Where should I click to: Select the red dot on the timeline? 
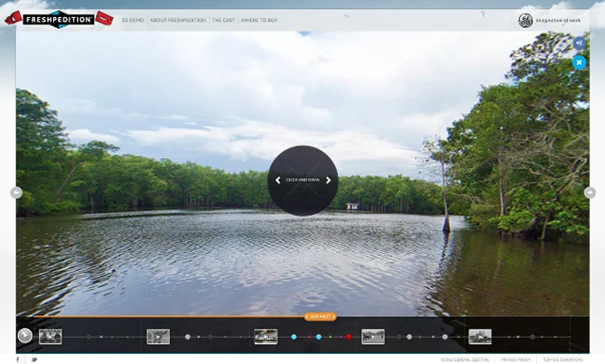pyautogui.click(x=349, y=337)
